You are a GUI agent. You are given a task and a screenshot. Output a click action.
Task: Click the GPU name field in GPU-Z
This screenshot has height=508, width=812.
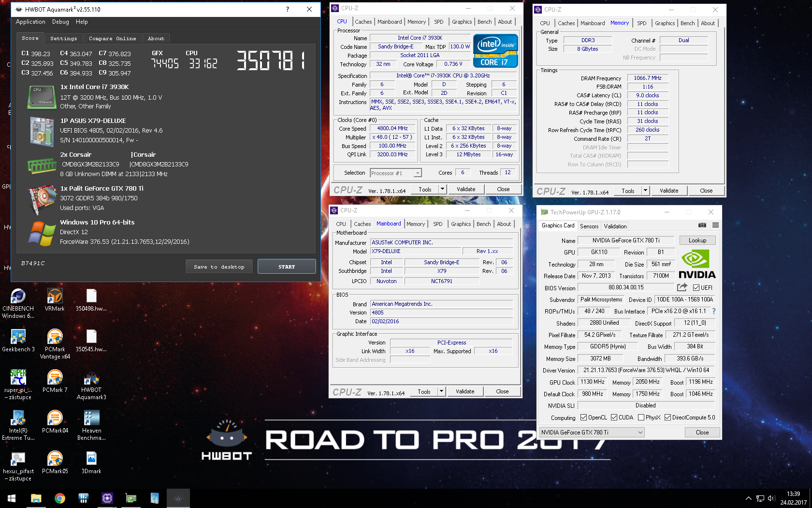click(x=625, y=240)
